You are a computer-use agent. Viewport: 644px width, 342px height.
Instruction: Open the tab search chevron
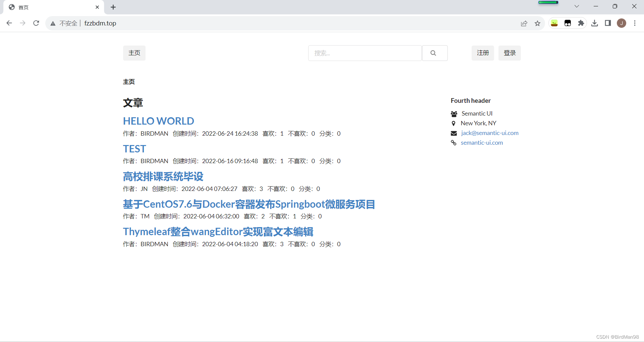(x=577, y=6)
